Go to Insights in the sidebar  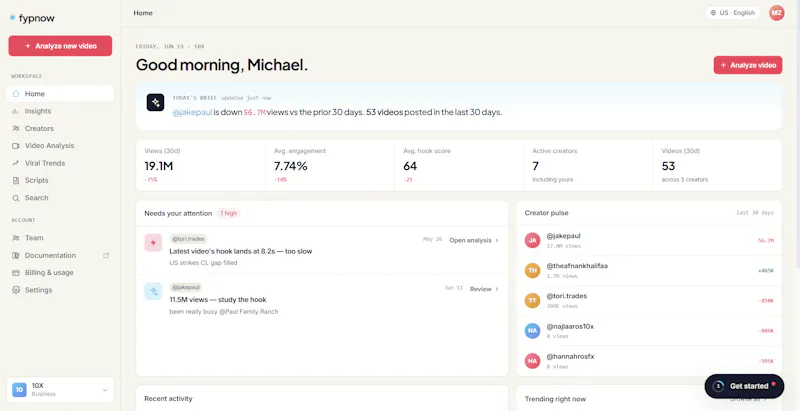coord(60,111)
